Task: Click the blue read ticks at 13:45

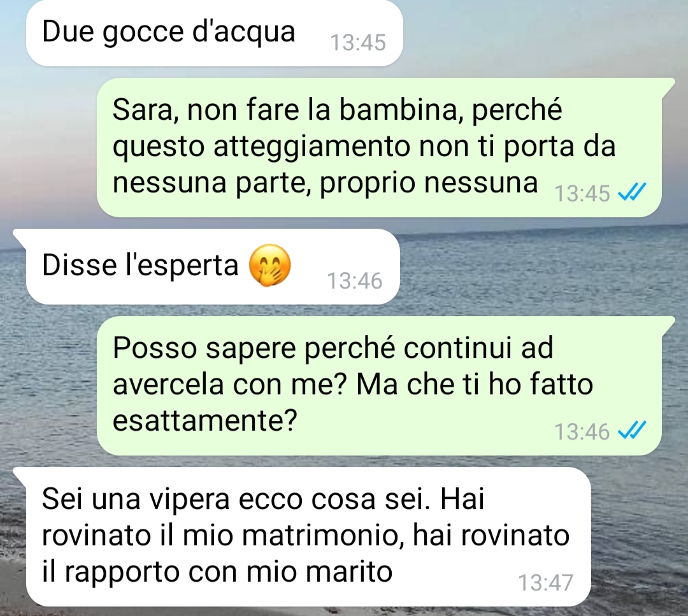Action: click(632, 192)
